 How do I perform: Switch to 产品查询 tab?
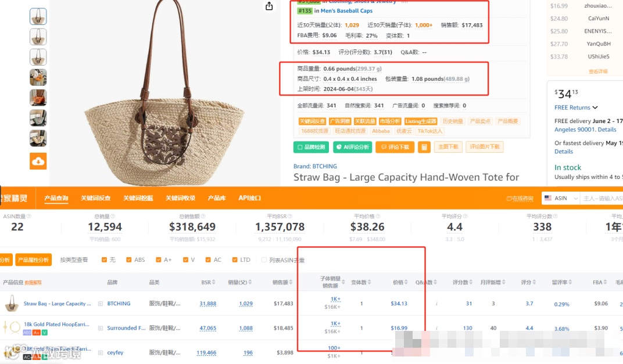click(56, 198)
